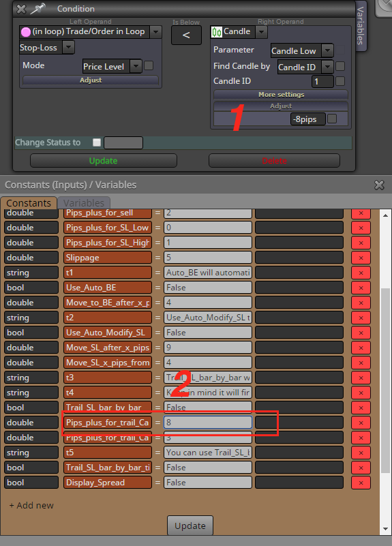Click the red Delete button
392x546 pixels.
click(274, 161)
